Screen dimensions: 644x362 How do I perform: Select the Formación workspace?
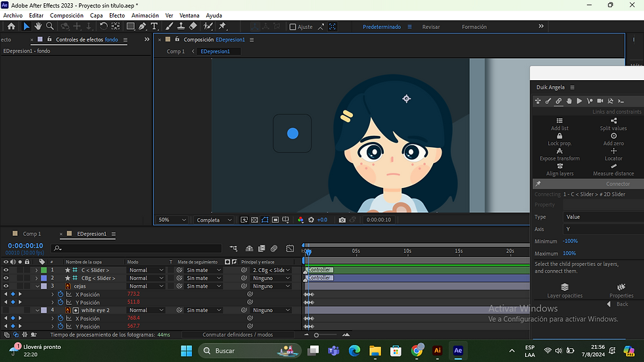[474, 27]
